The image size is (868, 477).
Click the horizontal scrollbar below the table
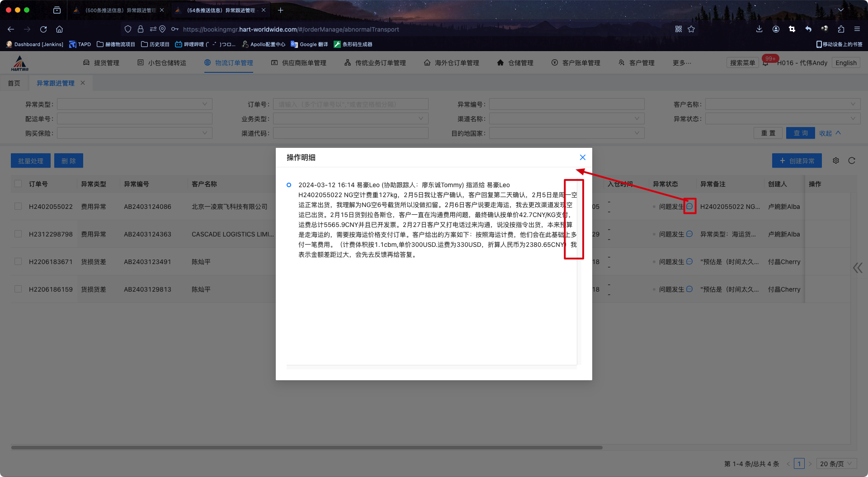click(307, 448)
